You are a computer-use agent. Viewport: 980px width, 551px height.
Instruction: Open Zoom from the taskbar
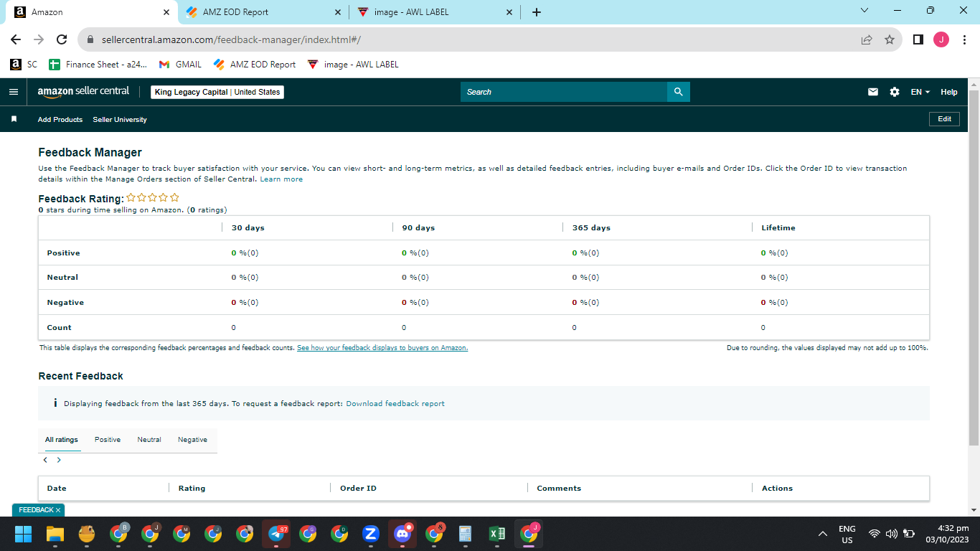[371, 534]
